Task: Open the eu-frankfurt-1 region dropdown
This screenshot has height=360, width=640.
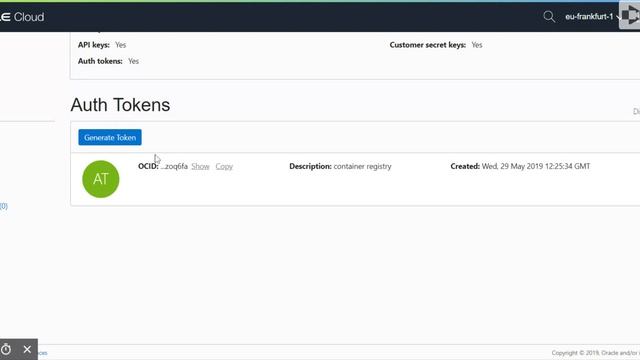Action: 593,17
